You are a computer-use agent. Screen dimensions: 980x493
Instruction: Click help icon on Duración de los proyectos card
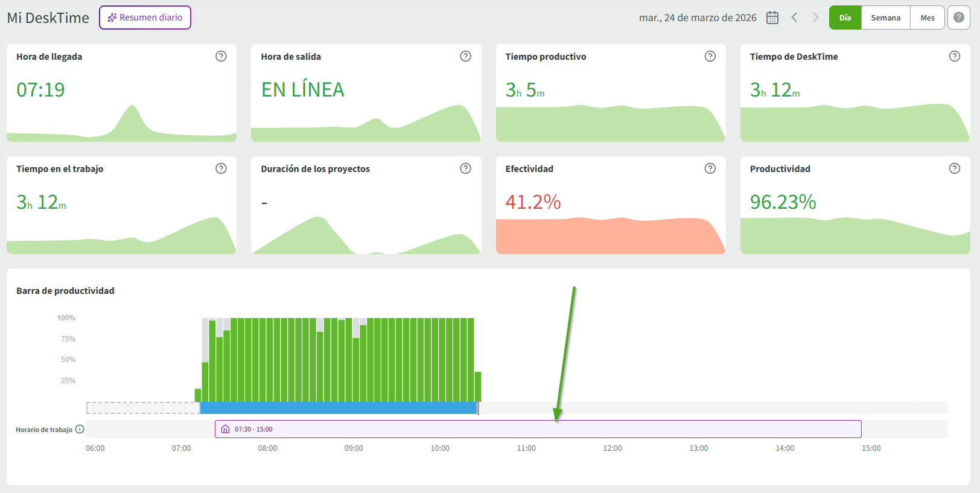pos(465,168)
